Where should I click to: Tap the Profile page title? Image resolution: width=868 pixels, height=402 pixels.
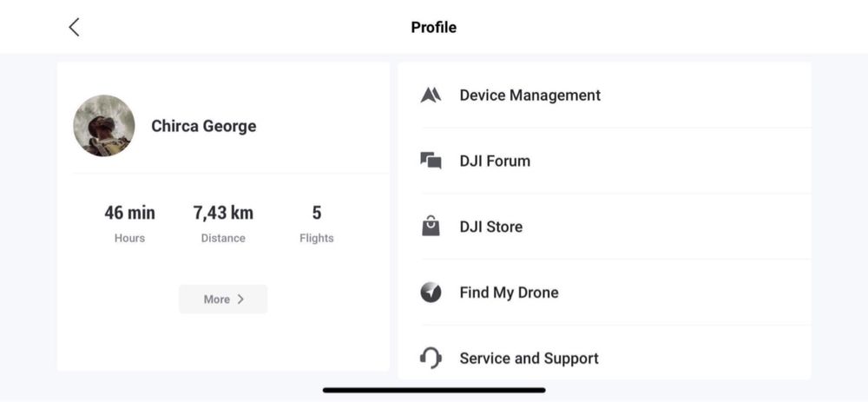(x=434, y=27)
